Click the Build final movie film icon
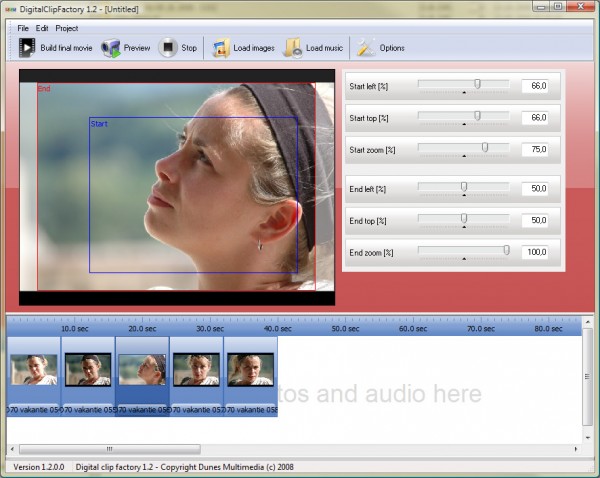The height and width of the screenshot is (478, 600). tap(27, 47)
